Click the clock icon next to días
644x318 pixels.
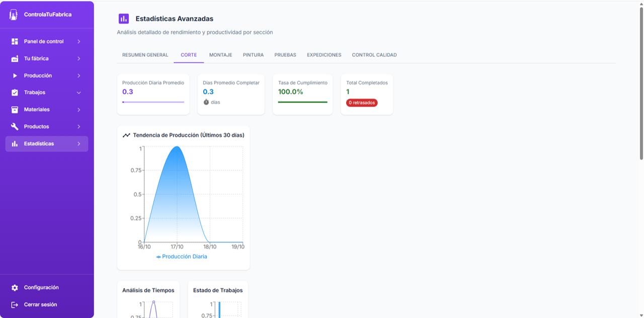pos(206,102)
